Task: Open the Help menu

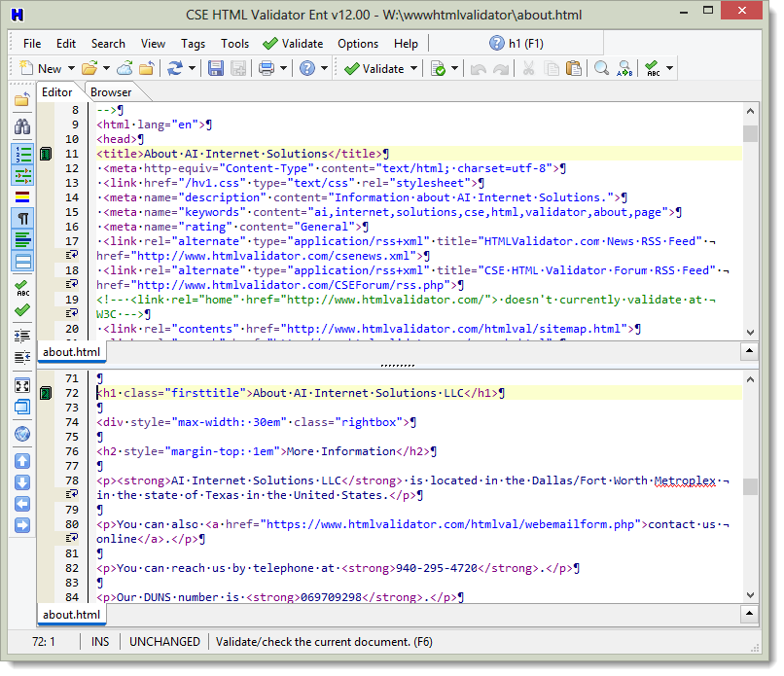Action: point(406,44)
